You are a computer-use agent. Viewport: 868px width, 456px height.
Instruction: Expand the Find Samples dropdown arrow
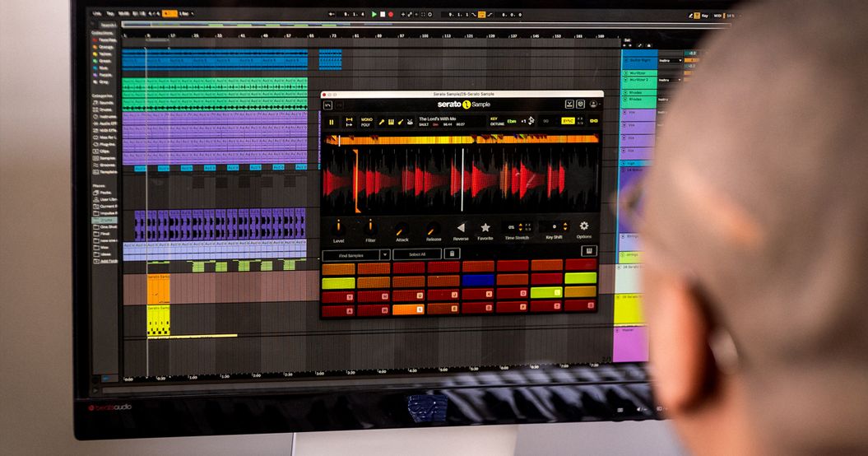[x=385, y=255]
